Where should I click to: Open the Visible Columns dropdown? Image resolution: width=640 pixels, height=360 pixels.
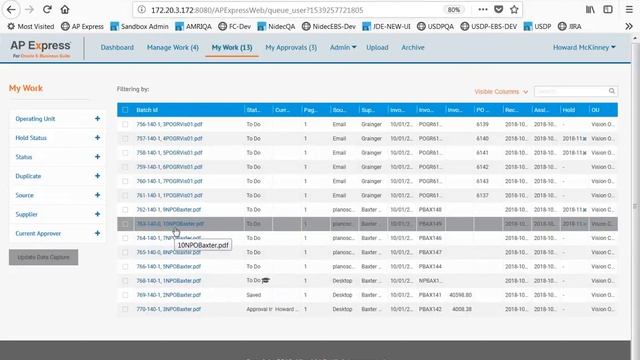pos(501,91)
